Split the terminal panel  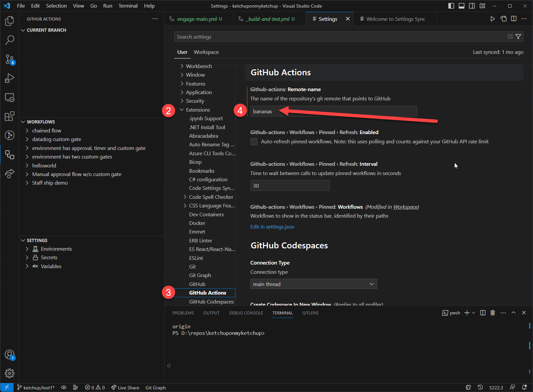pyautogui.click(x=482, y=313)
